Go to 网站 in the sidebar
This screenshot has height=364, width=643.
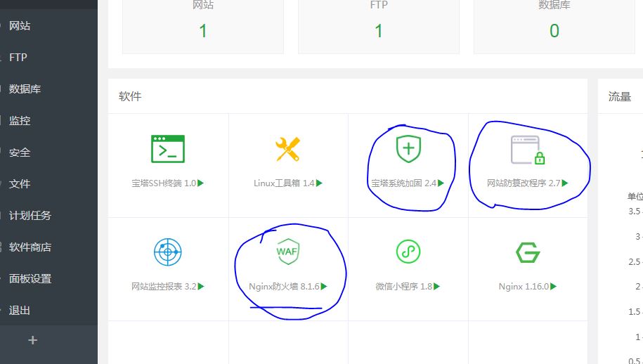pyautogui.click(x=20, y=26)
